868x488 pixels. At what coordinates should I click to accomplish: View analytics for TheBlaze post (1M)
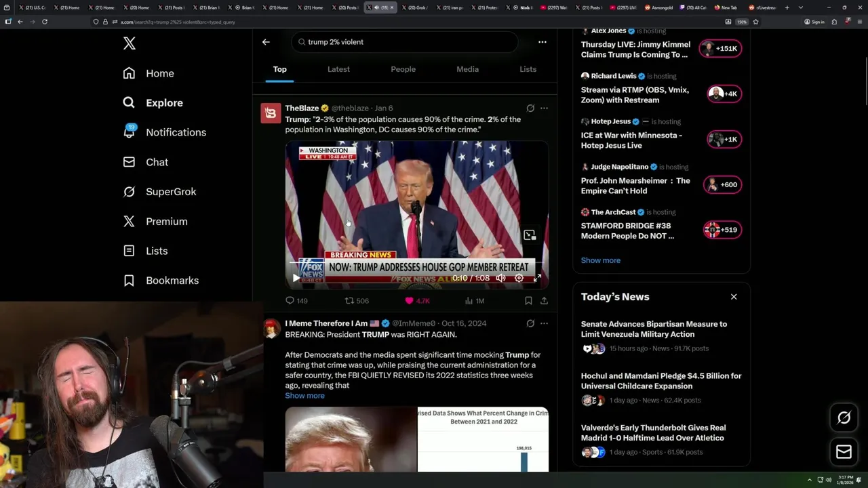(475, 301)
